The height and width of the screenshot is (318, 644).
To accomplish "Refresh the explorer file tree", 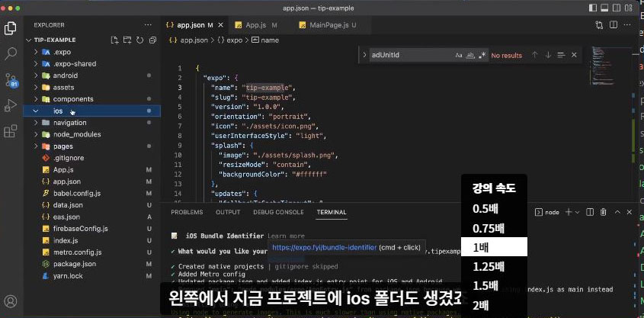I will click(x=140, y=40).
